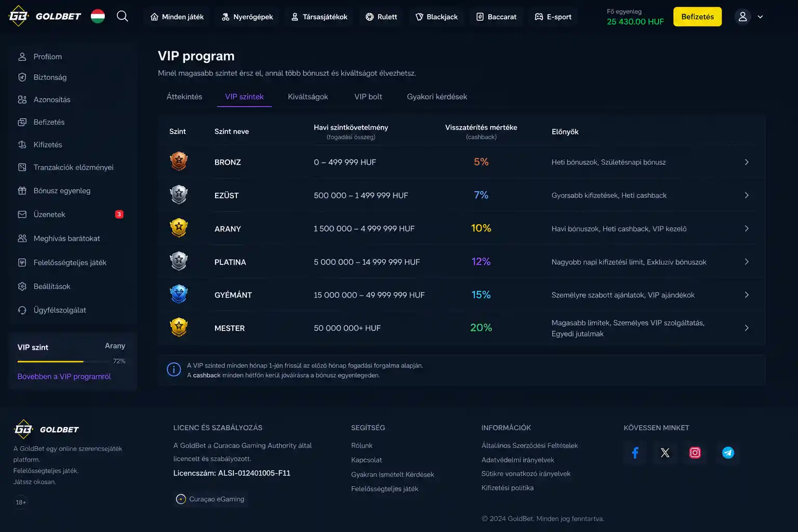Open the Kapcsolat footer link
The height and width of the screenshot is (532, 798).
pos(366,460)
